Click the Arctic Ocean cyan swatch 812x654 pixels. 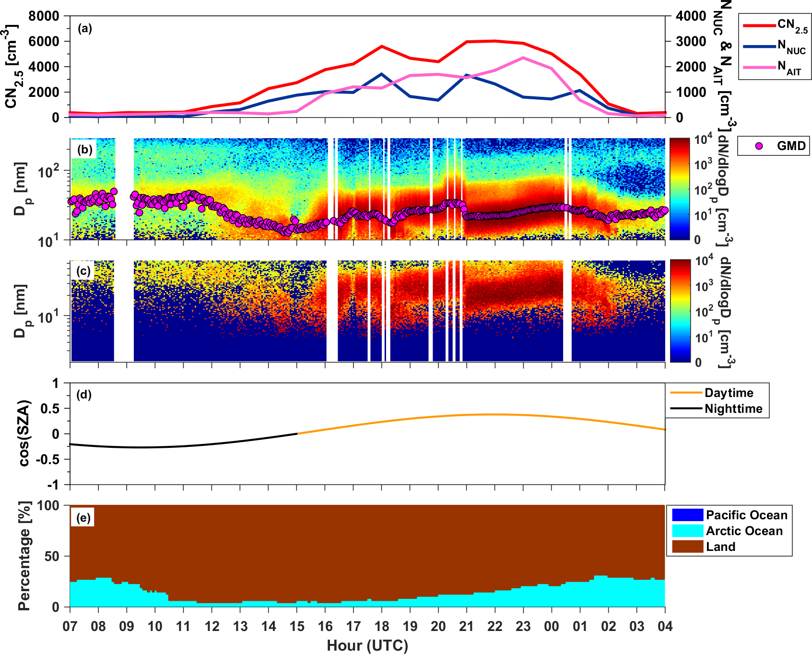pos(687,531)
